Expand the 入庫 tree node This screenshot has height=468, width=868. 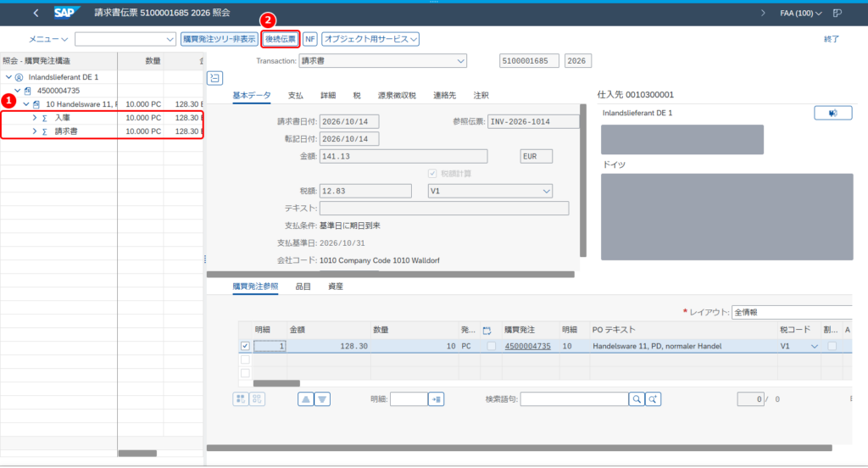click(x=34, y=118)
